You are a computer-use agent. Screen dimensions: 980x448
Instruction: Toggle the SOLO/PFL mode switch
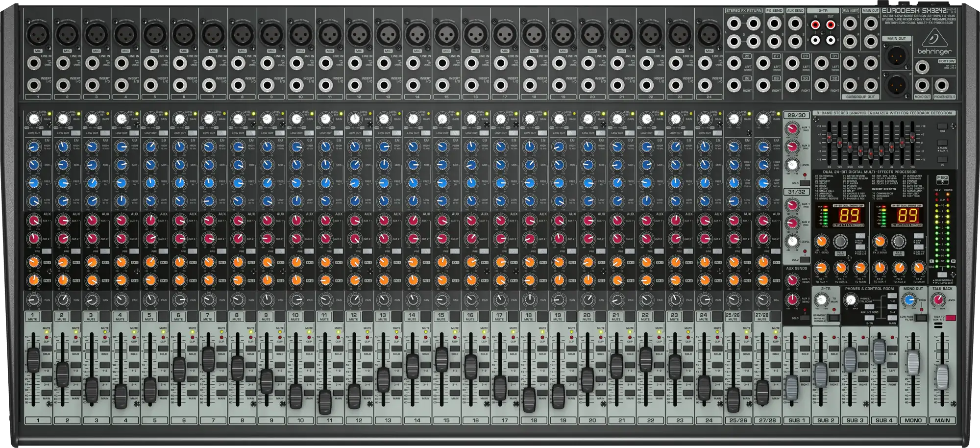pos(941,275)
